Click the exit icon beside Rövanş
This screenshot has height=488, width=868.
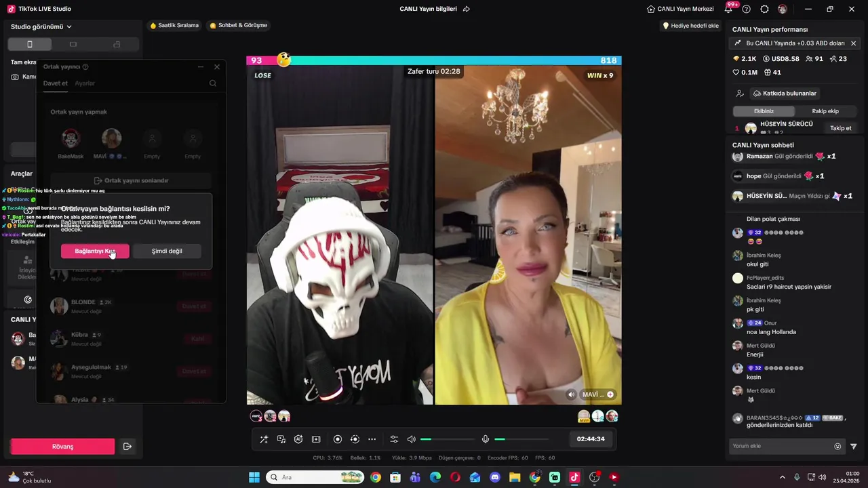[127, 447]
